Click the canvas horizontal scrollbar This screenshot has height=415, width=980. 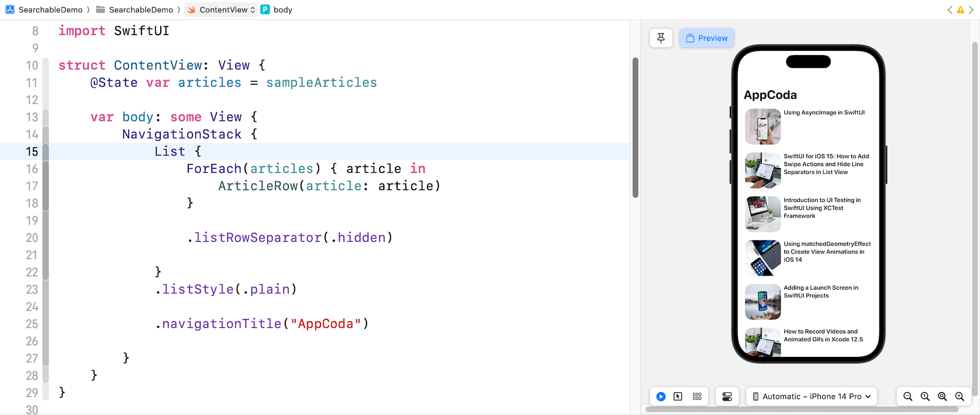(801, 409)
